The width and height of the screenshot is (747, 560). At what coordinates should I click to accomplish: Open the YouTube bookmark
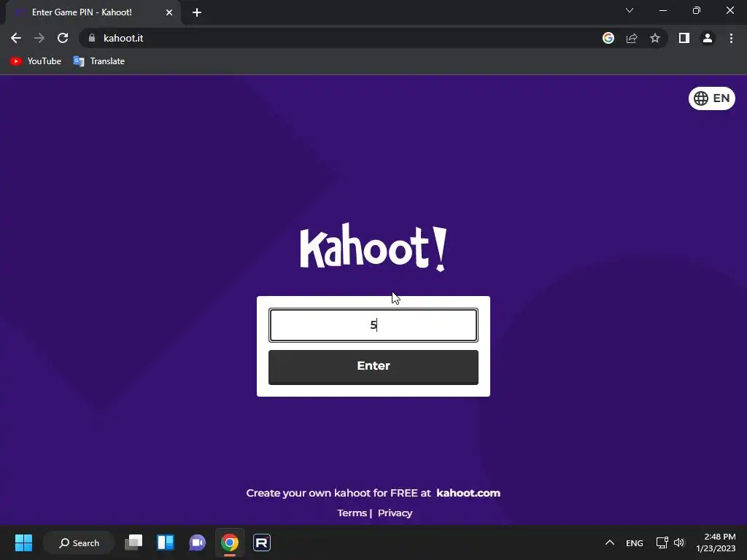pyautogui.click(x=36, y=61)
